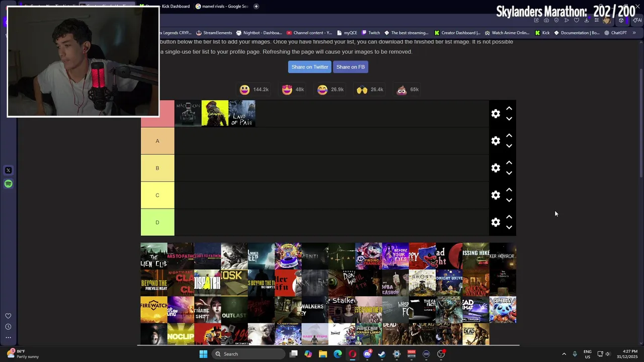Open File Explorer from the taskbar
This screenshot has height=362, width=644.
(323, 354)
